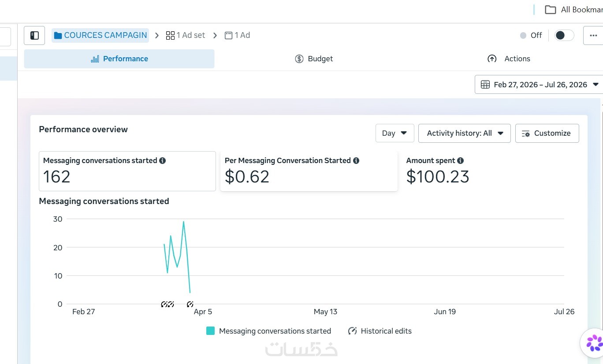
Task: Expand the Activity history: All dropdown
Action: 465,133
